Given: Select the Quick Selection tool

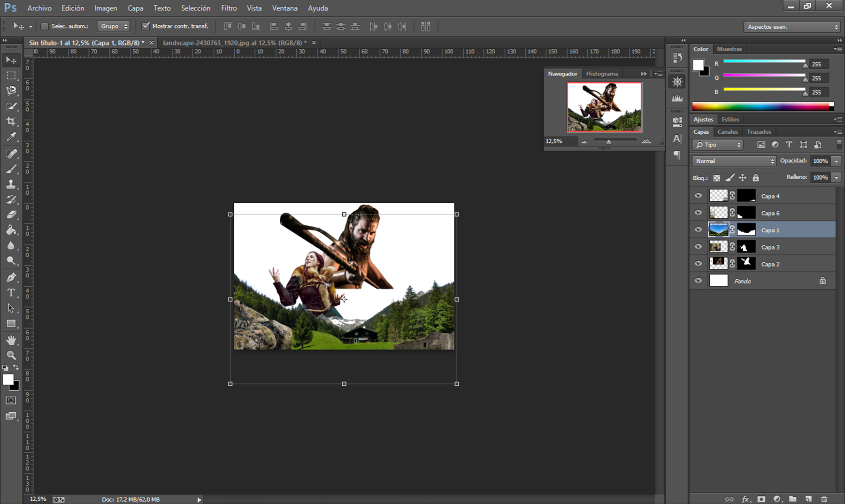Looking at the screenshot, I should [x=11, y=106].
